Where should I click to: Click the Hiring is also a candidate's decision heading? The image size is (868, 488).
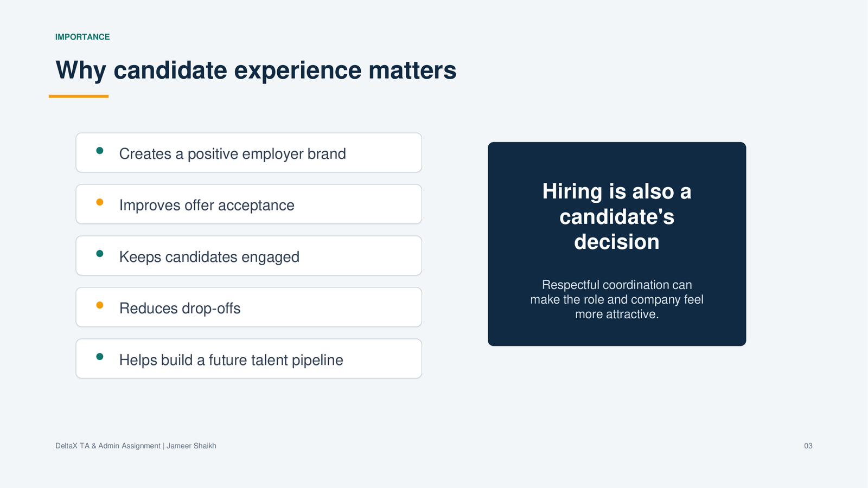(617, 217)
